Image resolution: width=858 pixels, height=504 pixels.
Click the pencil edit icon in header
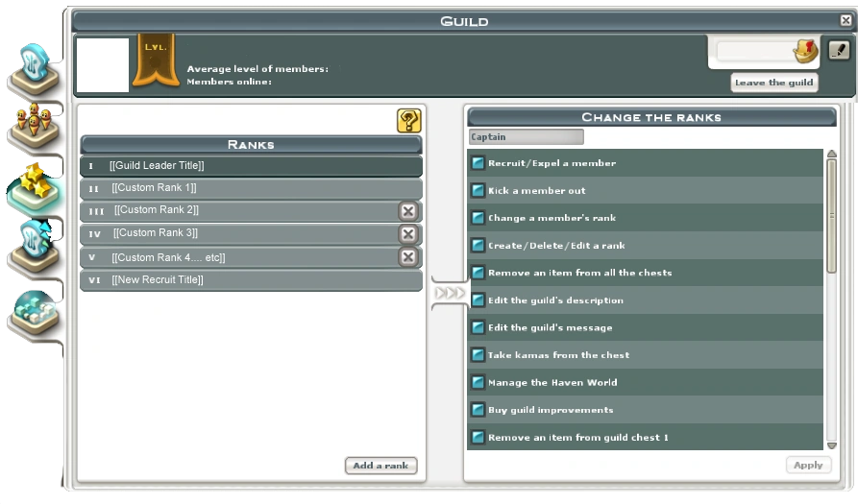point(839,50)
